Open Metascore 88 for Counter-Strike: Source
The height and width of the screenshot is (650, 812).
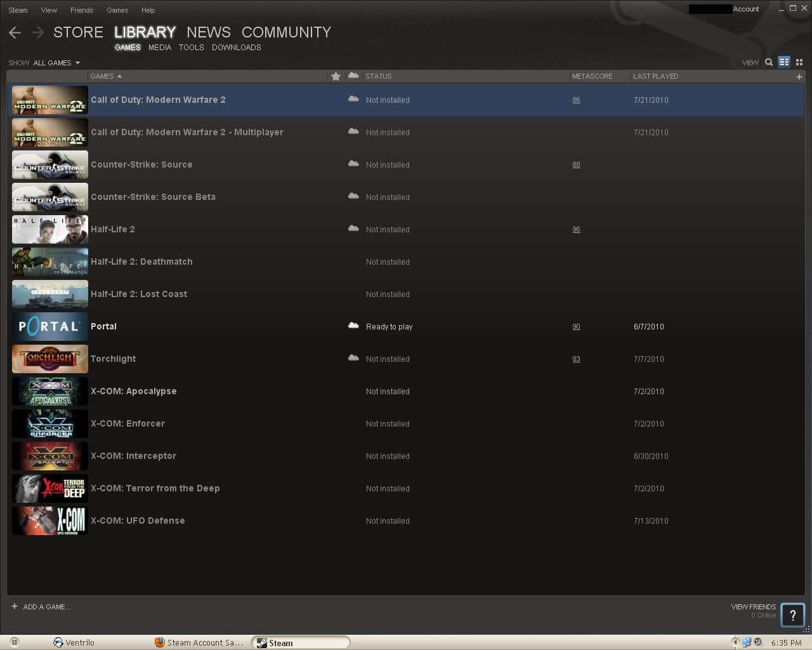576,165
